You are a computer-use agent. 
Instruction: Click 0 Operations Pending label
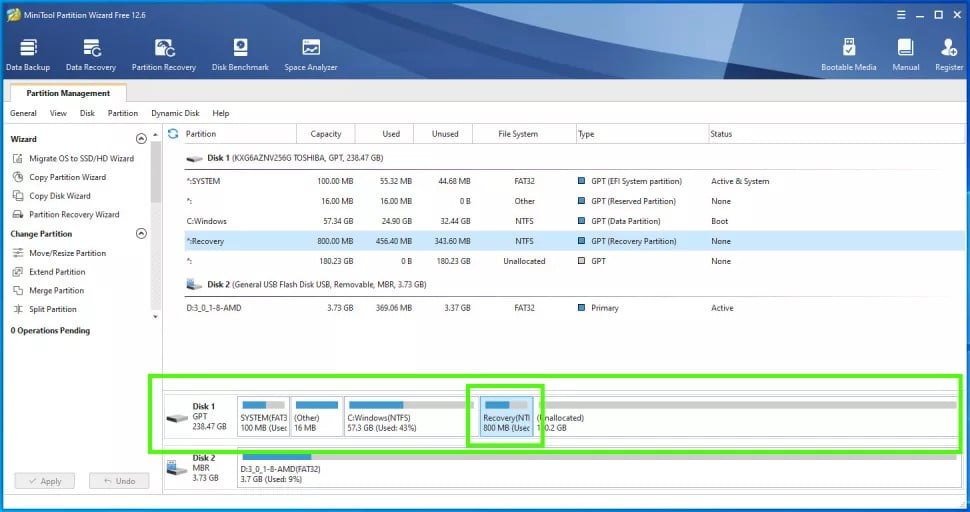coord(50,330)
